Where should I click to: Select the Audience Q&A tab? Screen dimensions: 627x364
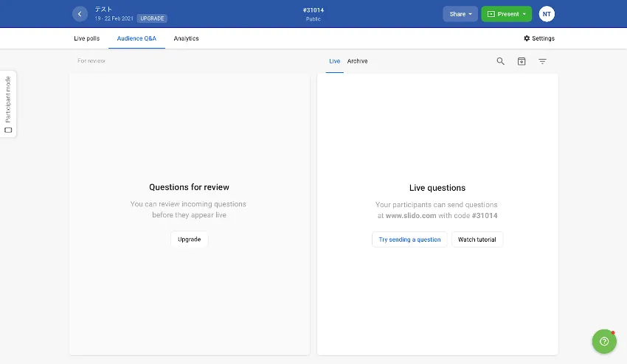(136, 38)
